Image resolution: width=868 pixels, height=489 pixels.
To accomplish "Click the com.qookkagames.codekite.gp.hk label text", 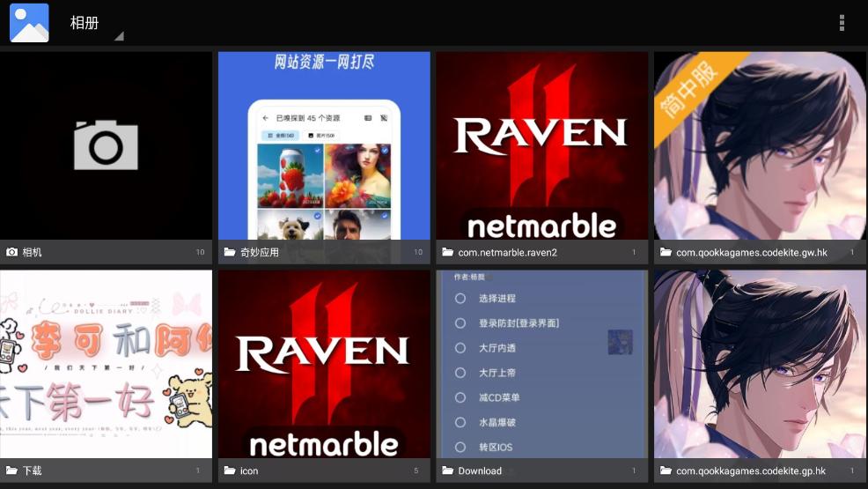I will (x=751, y=470).
